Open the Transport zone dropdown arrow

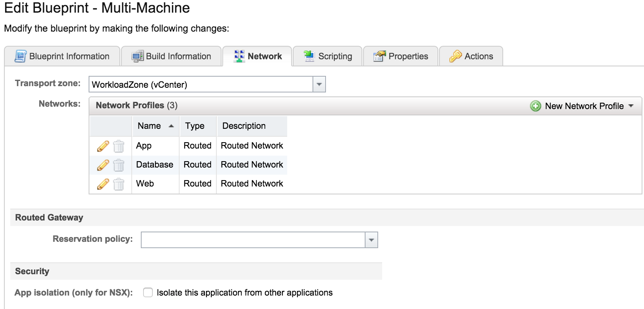coord(319,84)
